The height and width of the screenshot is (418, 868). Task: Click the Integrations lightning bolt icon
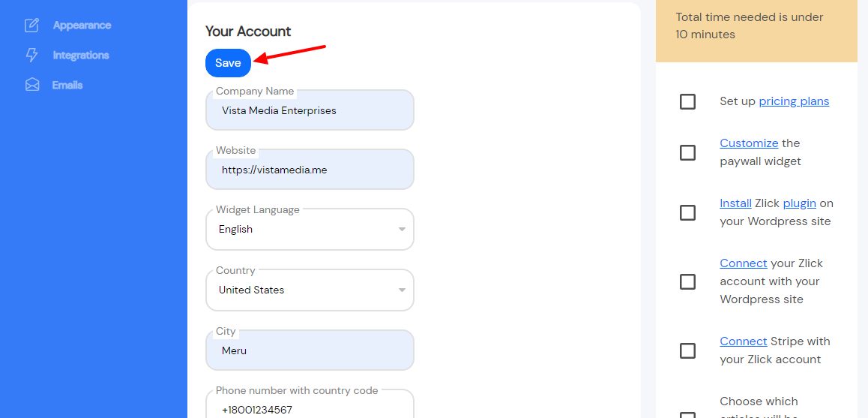[x=32, y=56]
